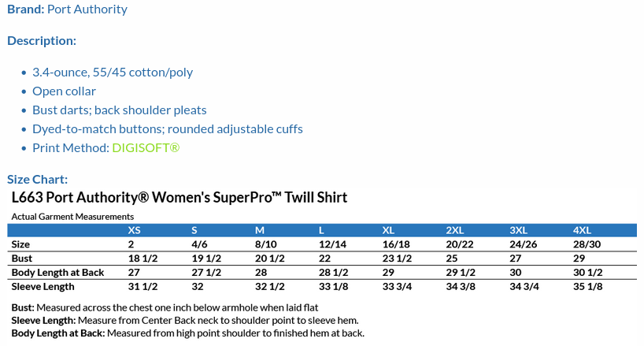Click the 23 1/2 bust cell
The width and height of the screenshot is (644, 346).
398,259
